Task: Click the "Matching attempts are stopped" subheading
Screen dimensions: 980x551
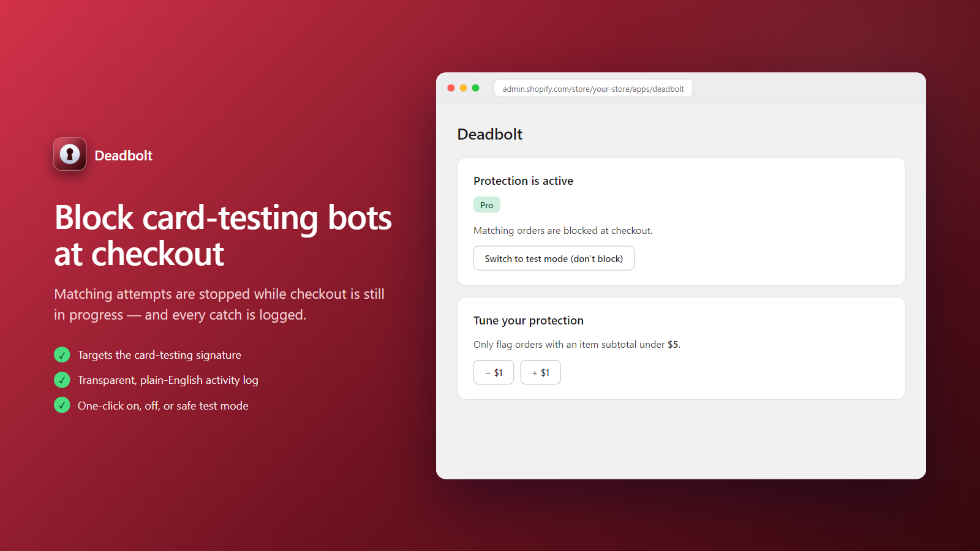Action: tap(219, 304)
